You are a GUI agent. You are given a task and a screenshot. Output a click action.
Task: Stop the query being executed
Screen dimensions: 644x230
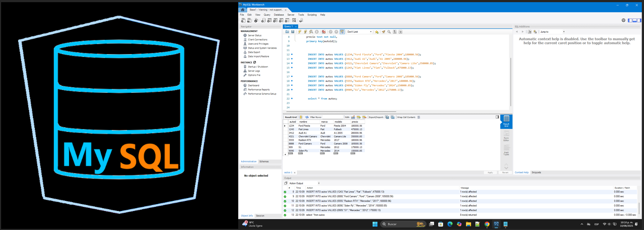tap(317, 32)
